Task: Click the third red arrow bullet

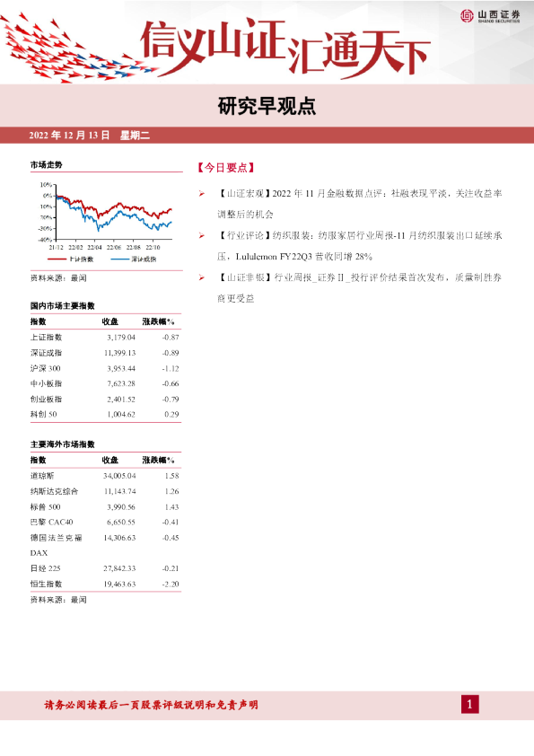Action: click(x=202, y=277)
